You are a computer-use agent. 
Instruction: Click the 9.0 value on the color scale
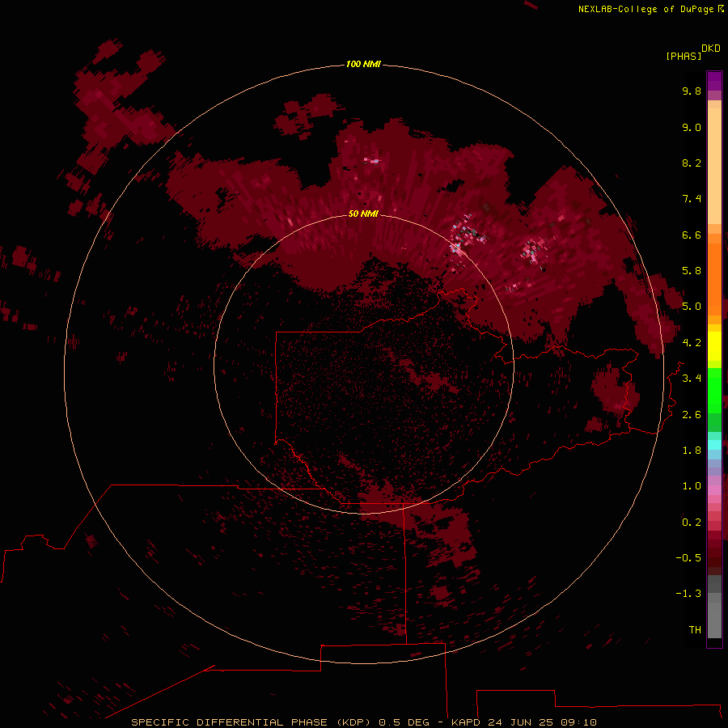(692, 127)
